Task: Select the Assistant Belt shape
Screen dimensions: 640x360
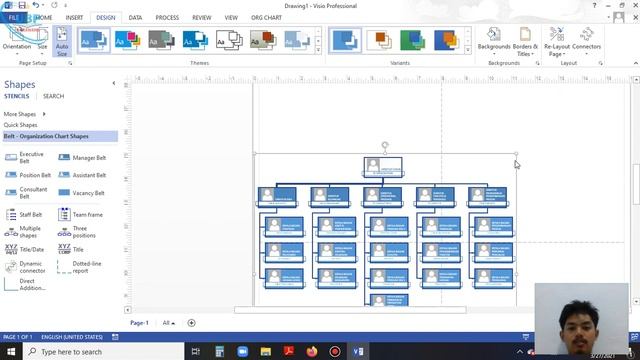Action: click(x=82, y=175)
